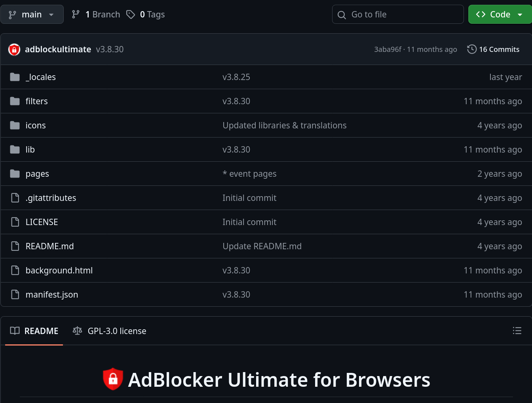Screen dimensions: 532x403
Task: Click the _locales folder icon
Action: click(x=15, y=77)
